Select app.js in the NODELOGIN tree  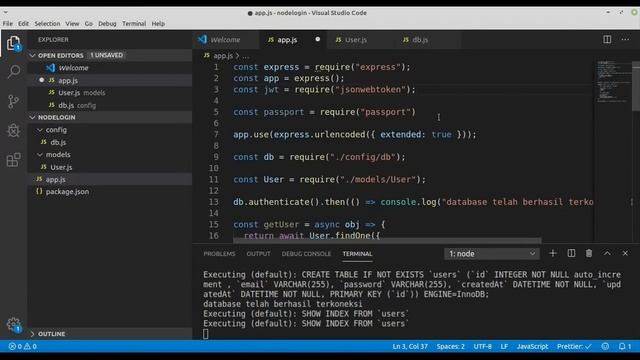tap(110, 179)
